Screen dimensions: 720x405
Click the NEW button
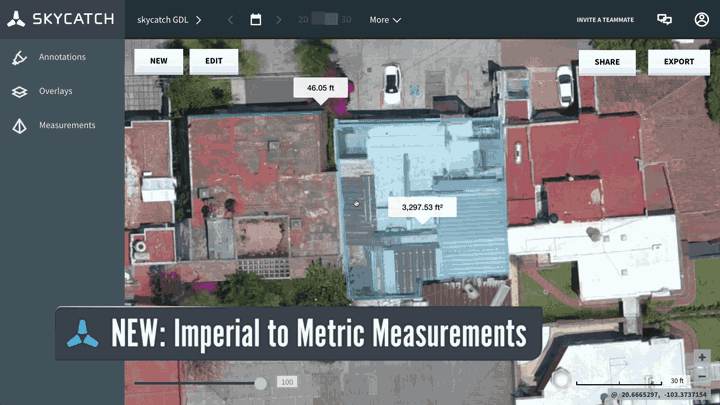click(x=158, y=61)
